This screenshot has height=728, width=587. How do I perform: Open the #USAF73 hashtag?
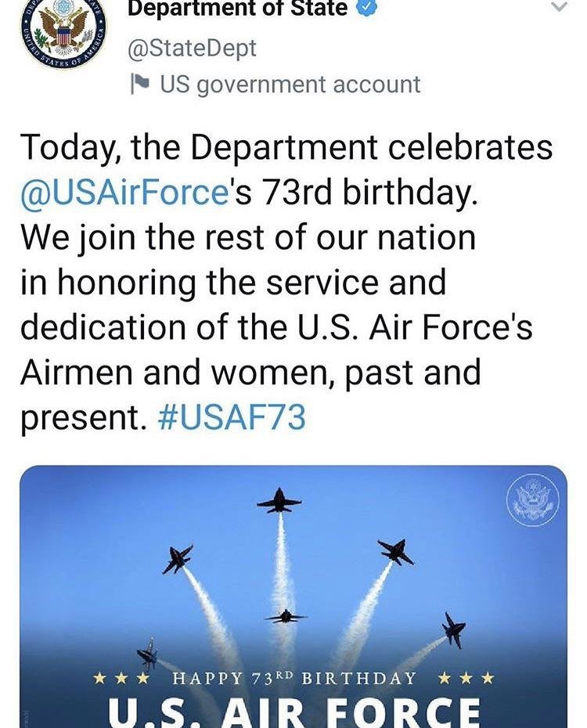(x=232, y=416)
